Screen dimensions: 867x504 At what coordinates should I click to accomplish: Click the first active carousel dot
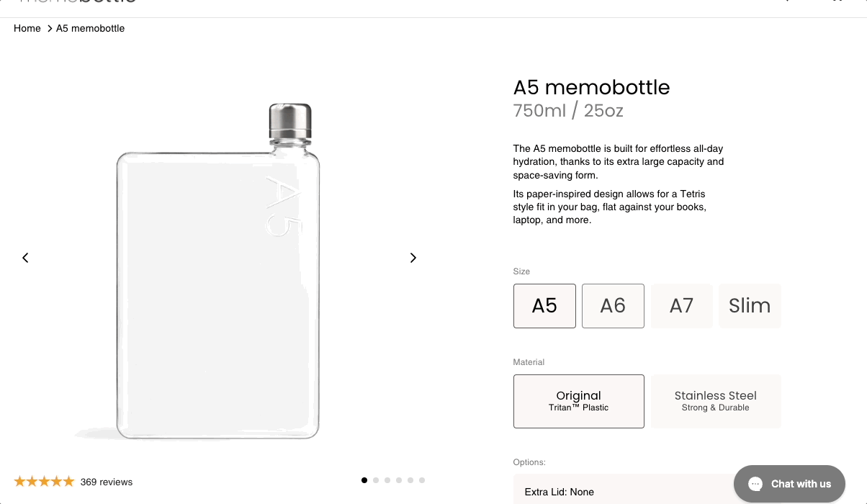(364, 480)
